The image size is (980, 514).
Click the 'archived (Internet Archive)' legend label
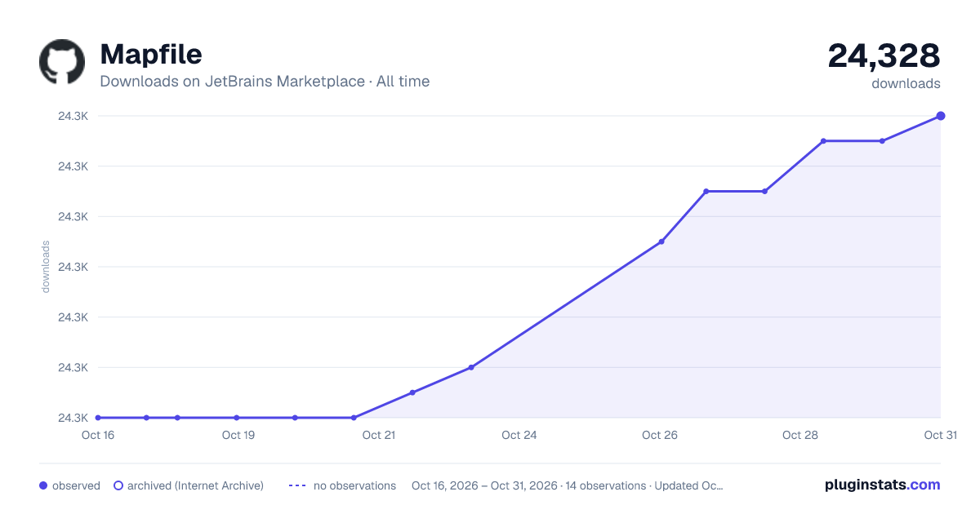pyautogui.click(x=195, y=485)
